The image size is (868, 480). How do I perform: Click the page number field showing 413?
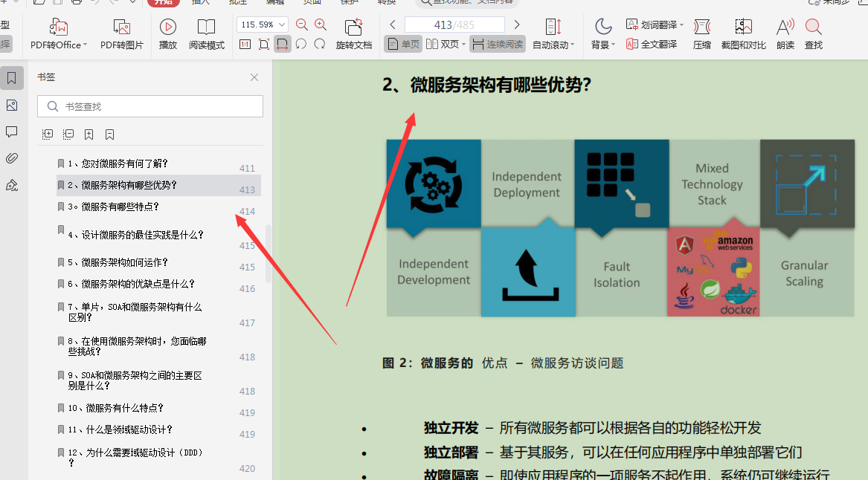454,25
